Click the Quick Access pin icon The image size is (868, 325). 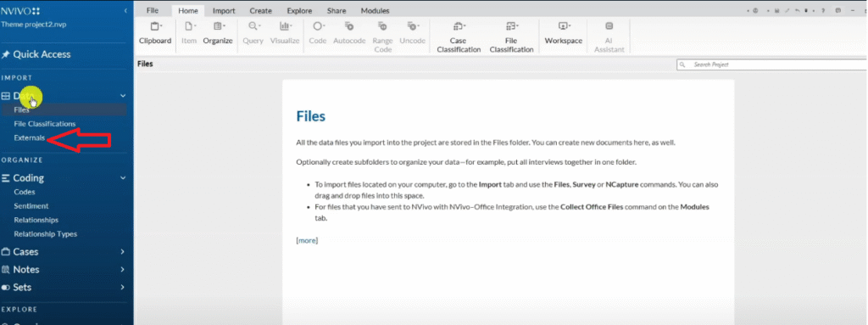(6, 54)
